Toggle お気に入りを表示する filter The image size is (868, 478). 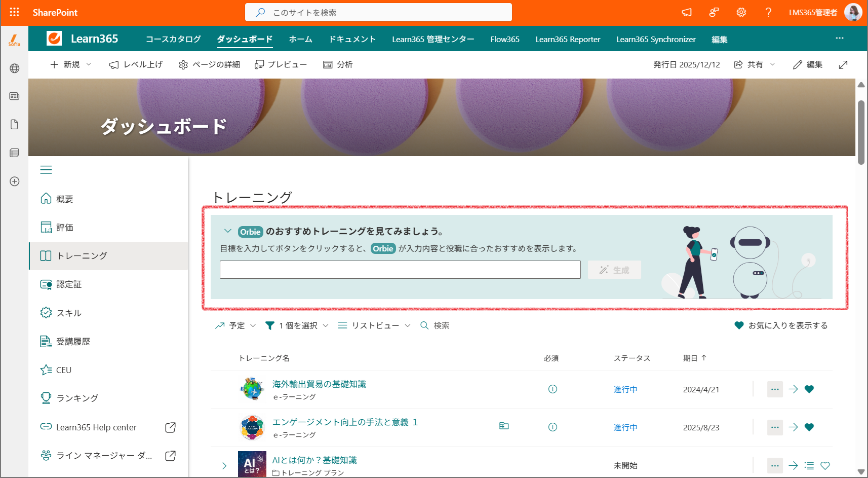click(x=781, y=325)
